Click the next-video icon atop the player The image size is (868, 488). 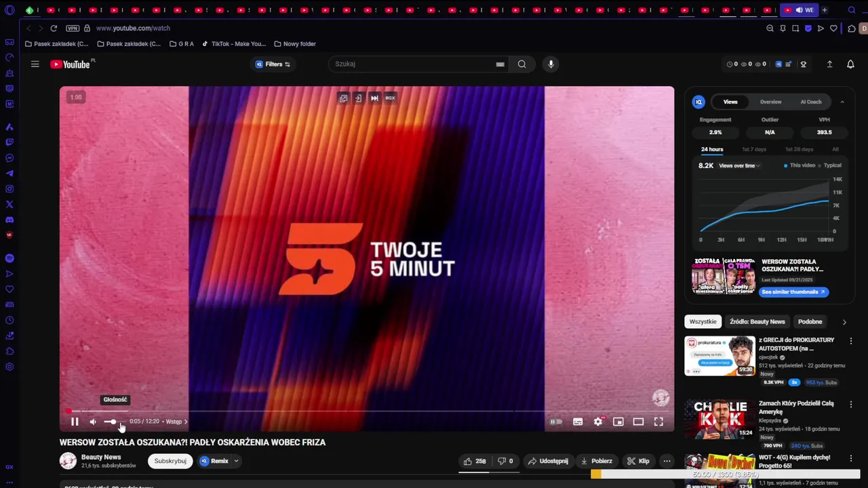374,98
